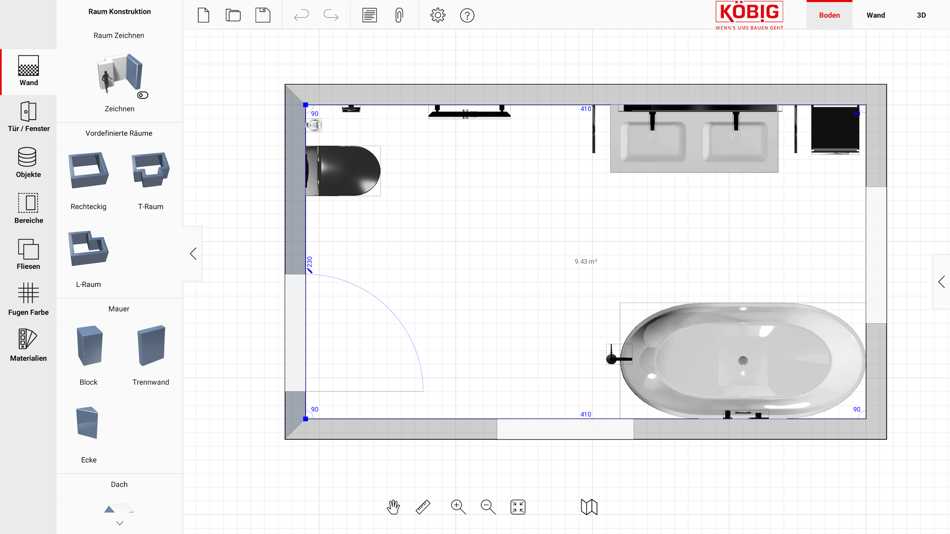
Task: Click the zoom in magnifier
Action: point(458,507)
